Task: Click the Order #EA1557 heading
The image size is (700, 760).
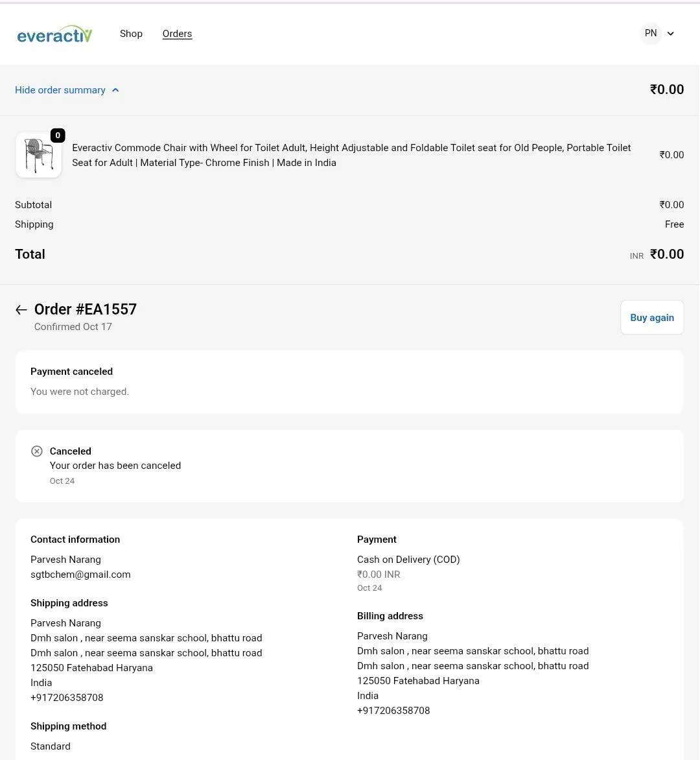Action: tap(86, 309)
